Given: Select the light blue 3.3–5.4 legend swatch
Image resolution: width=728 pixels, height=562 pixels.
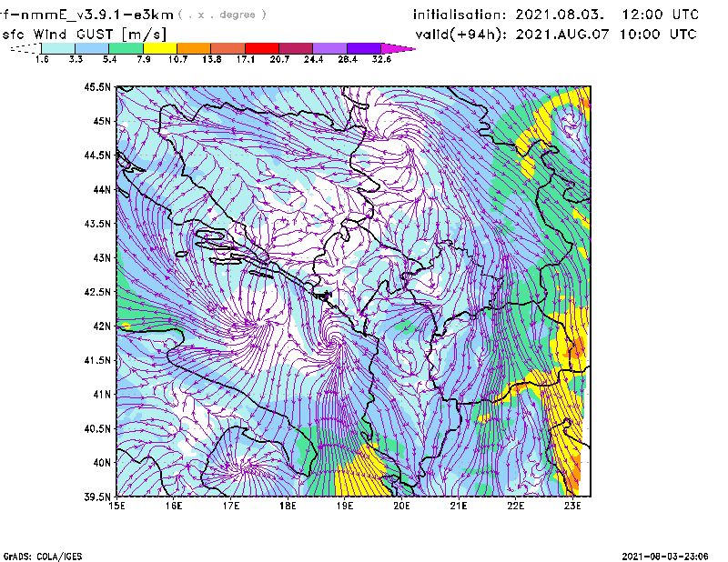Looking at the screenshot, I should point(92,48).
